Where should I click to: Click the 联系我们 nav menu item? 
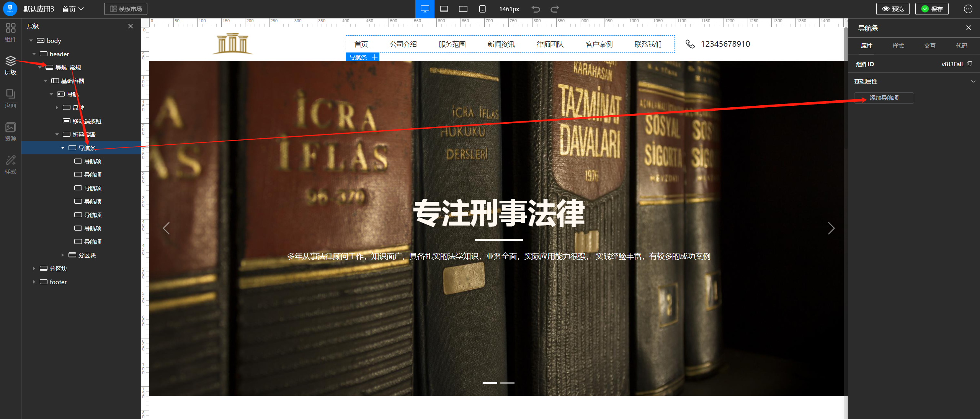point(648,44)
